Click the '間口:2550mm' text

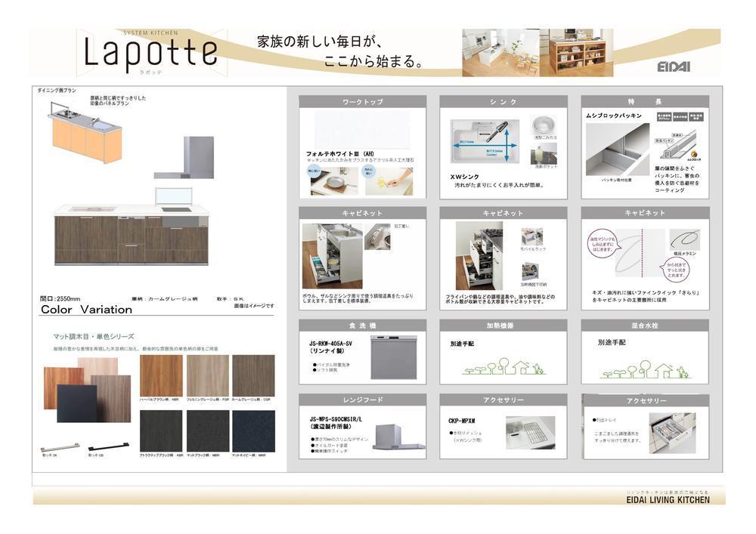click(60, 298)
